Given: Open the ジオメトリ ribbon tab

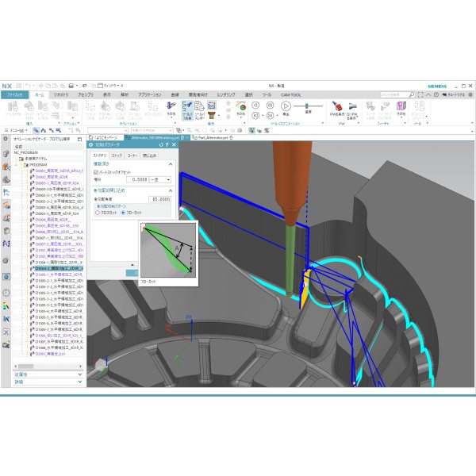Looking at the screenshot, I should [x=61, y=95].
